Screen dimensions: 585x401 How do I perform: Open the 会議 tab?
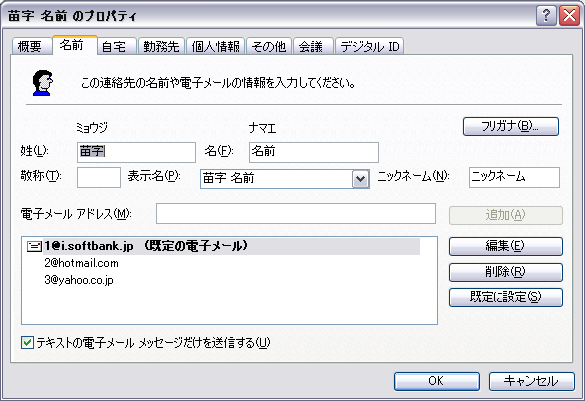[x=312, y=46]
